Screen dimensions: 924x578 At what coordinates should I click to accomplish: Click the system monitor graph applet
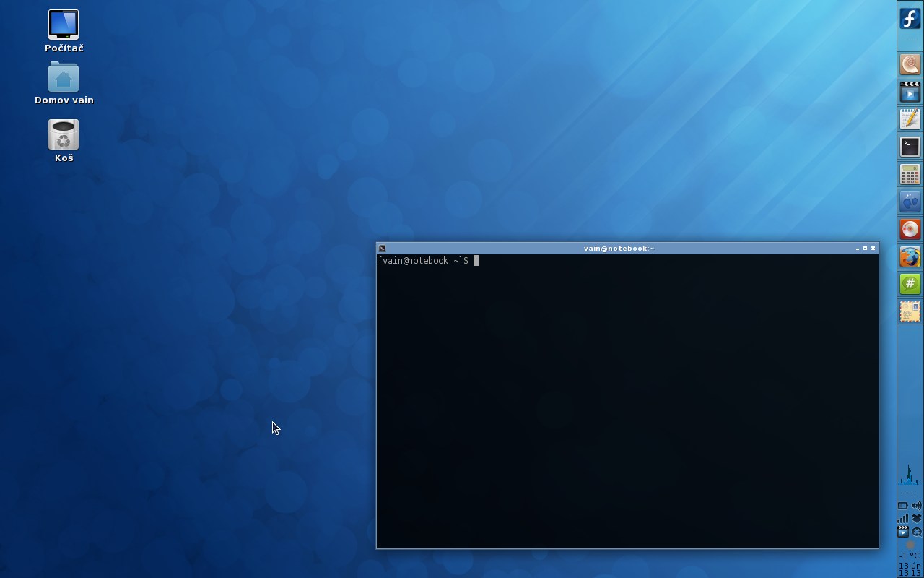coord(910,474)
